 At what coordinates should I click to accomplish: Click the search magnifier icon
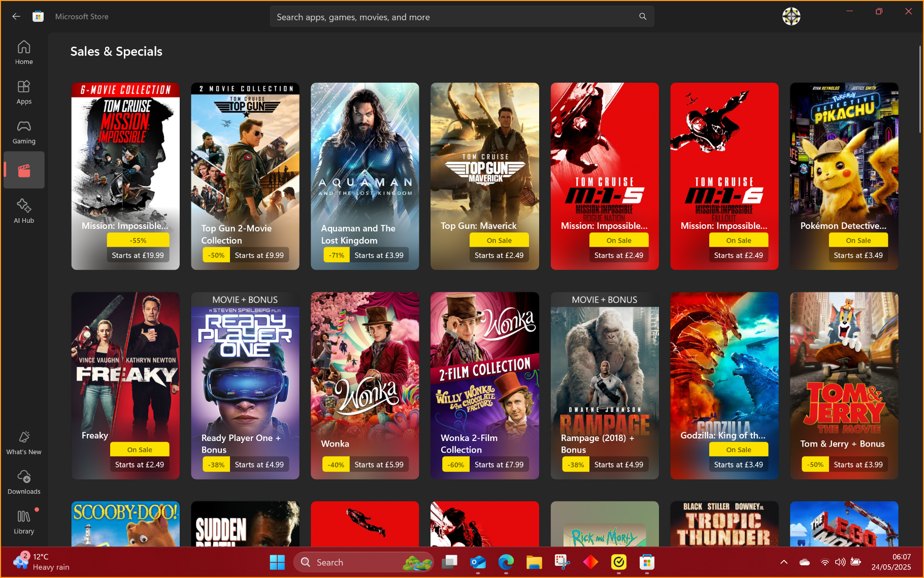click(643, 17)
